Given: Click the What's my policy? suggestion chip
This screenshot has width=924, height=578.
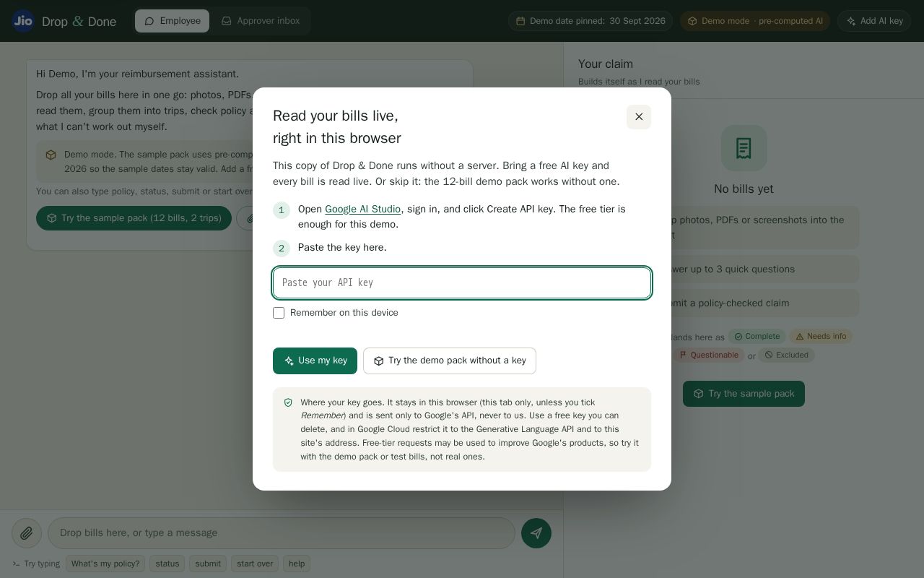Looking at the screenshot, I should click(105, 564).
